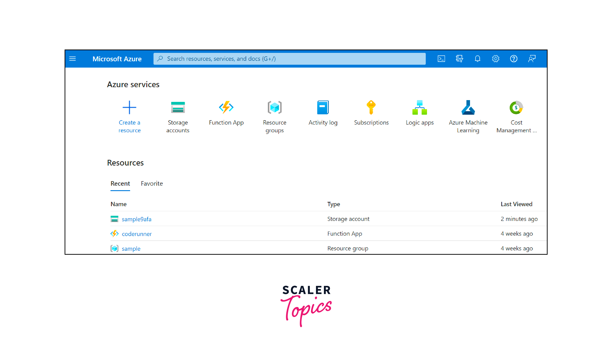612x364 pixels.
Task: Click the Feedback person icon
Action: pyautogui.click(x=532, y=59)
